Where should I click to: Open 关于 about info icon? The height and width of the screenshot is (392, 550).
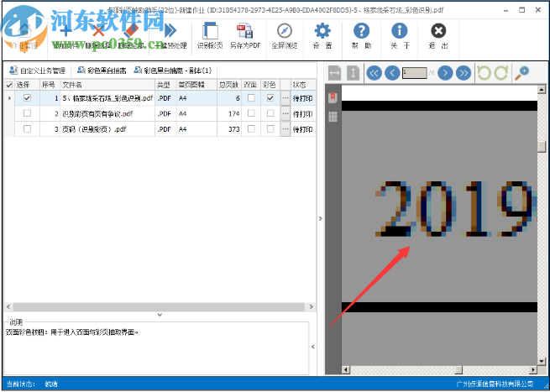click(x=400, y=31)
